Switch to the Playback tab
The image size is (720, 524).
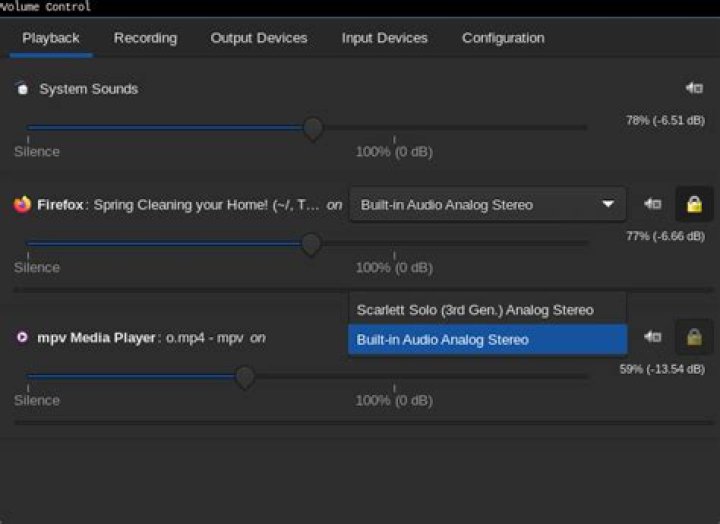(51, 38)
